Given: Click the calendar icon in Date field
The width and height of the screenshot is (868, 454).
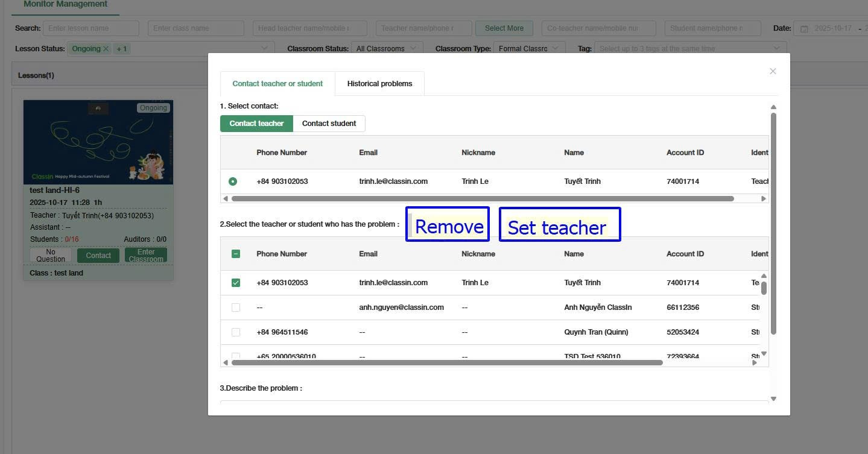Looking at the screenshot, I should [804, 29].
